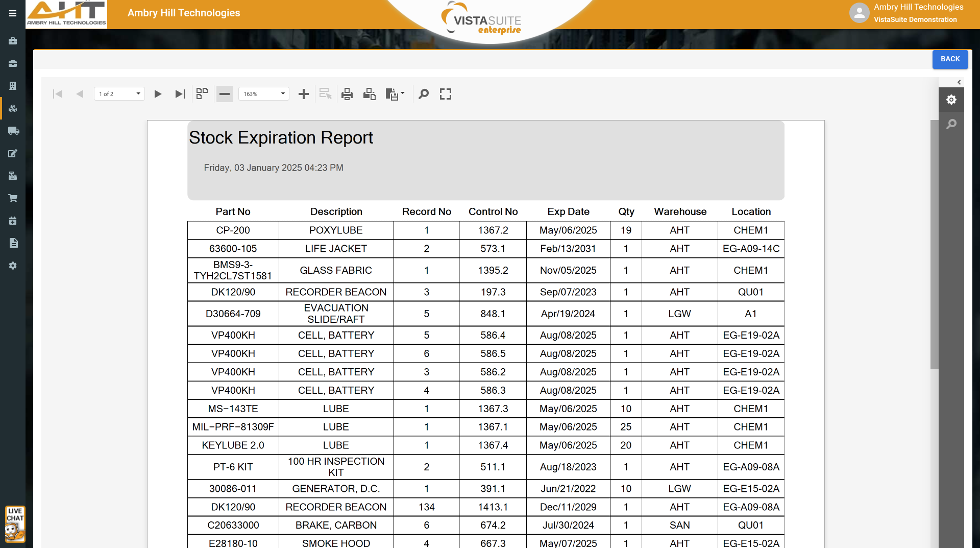
Task: Jump to last report page
Action: [x=180, y=94]
